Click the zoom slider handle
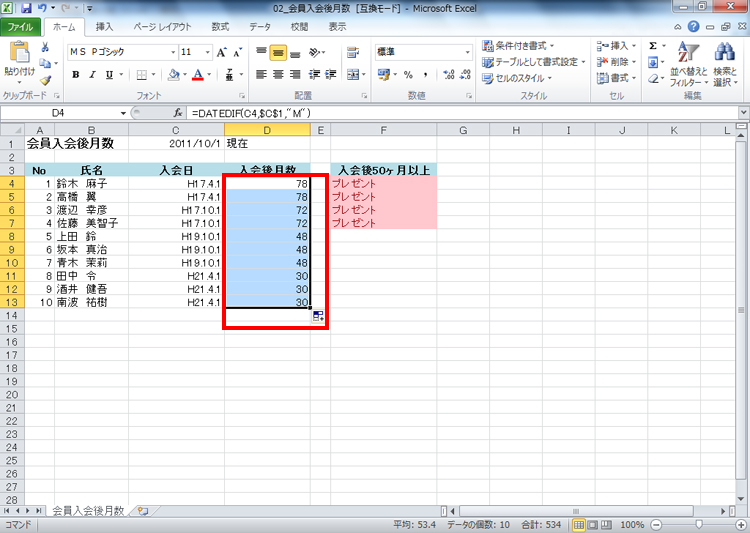750x533 pixels. (x=699, y=525)
